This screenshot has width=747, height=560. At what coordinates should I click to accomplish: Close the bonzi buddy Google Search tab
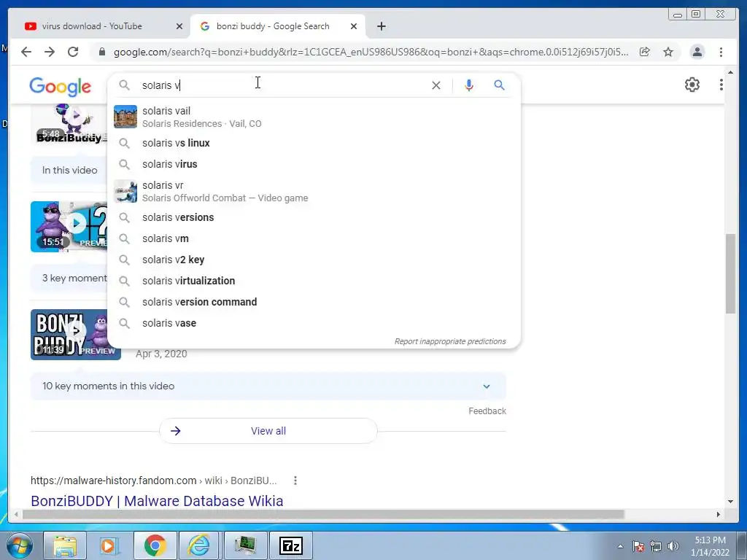click(x=354, y=26)
